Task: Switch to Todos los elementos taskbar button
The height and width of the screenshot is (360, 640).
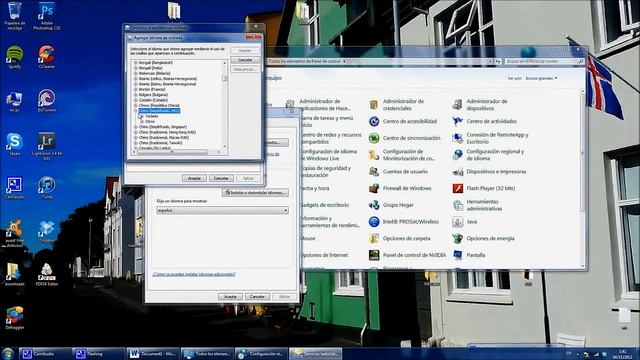Action: coord(207,354)
